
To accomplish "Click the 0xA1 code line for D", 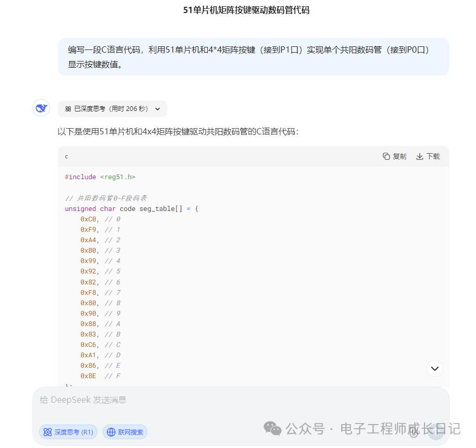I will coord(100,355).
